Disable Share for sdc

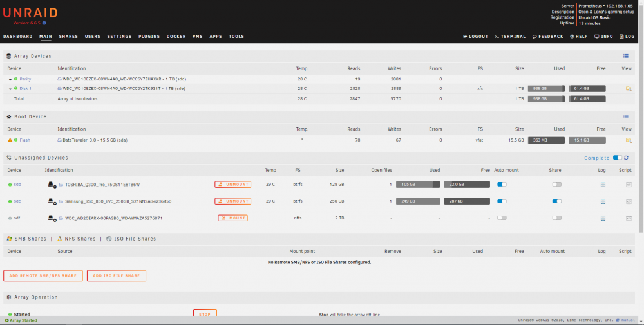click(x=556, y=201)
